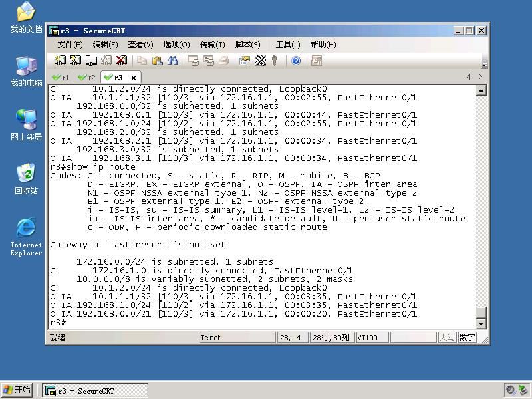Click the Find binoculars icon
Screen dimensions: 532x399
tap(172, 61)
